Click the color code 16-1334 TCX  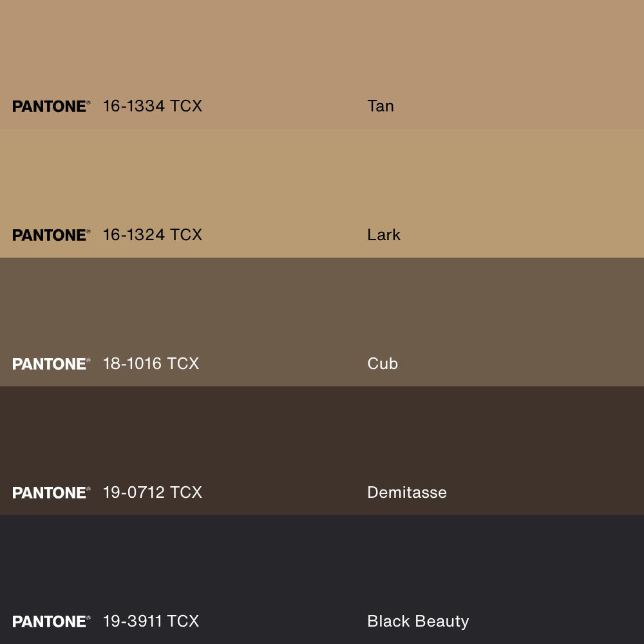pos(152,106)
